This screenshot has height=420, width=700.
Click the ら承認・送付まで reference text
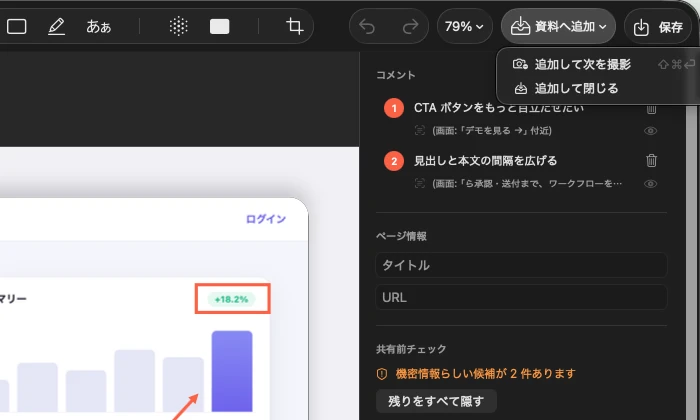pyautogui.click(x=527, y=183)
